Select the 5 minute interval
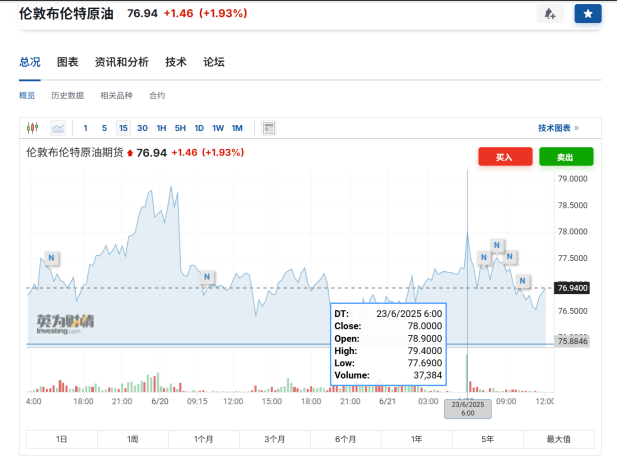The height and width of the screenshot is (457, 617). pyautogui.click(x=104, y=128)
